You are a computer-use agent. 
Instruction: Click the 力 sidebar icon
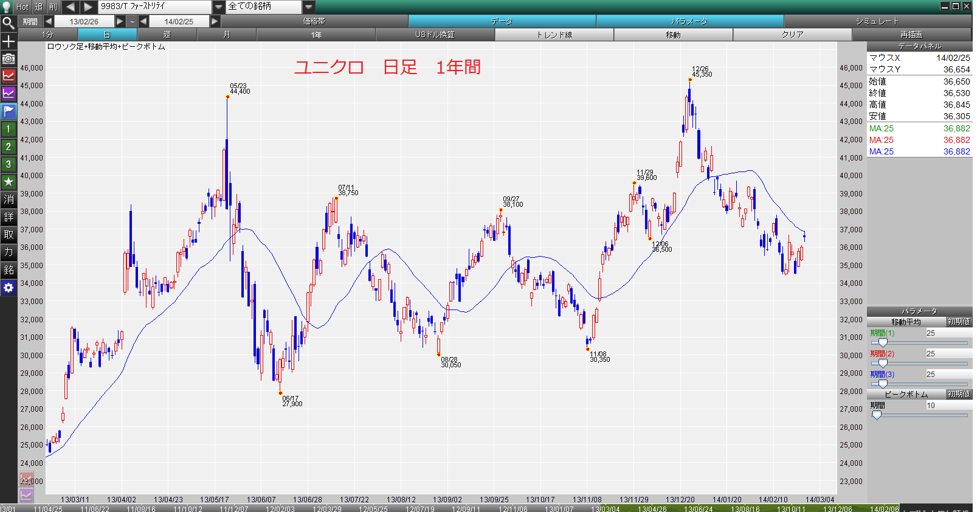point(9,252)
